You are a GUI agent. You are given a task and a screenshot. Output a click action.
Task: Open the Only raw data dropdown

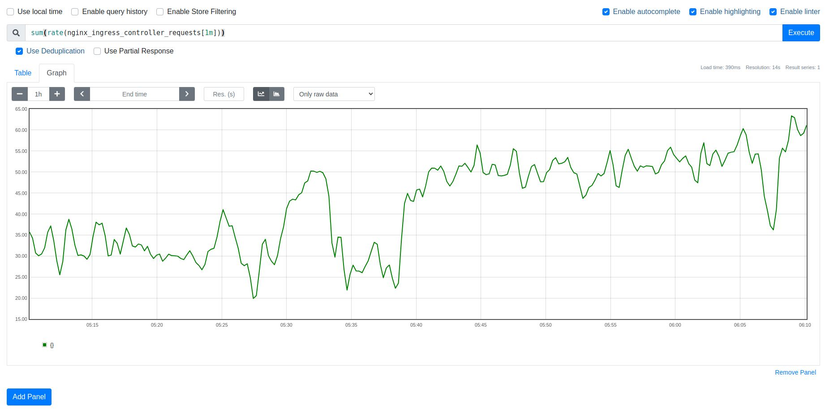tap(334, 94)
